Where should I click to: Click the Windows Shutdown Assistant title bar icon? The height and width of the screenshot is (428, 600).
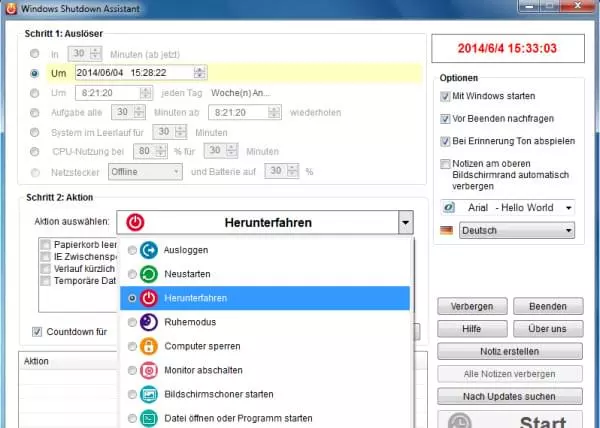(11, 8)
